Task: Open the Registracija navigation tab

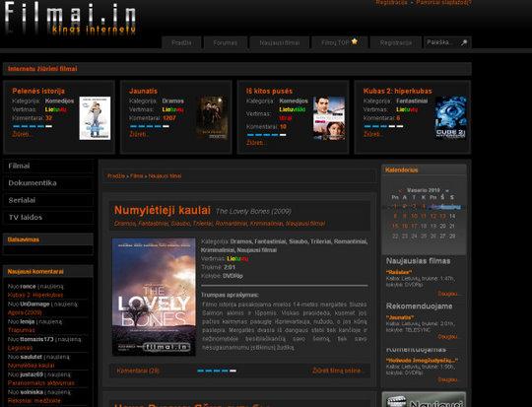Action: pyautogui.click(x=396, y=42)
